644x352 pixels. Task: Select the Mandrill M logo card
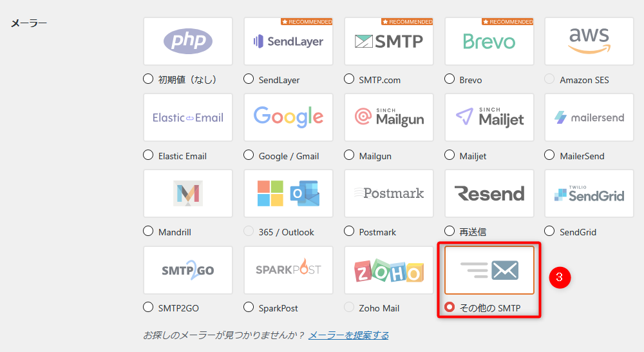pyautogui.click(x=188, y=193)
